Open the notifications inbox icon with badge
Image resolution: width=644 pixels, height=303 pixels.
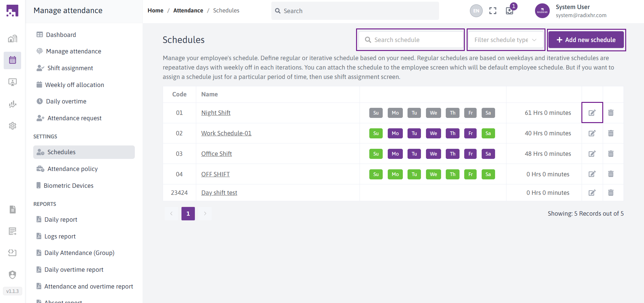[x=509, y=11]
